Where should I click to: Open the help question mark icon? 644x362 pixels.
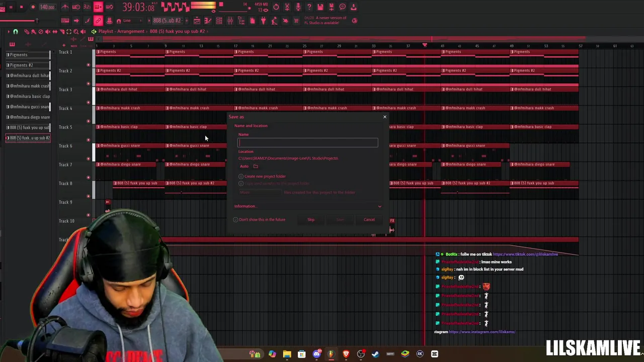coord(309,7)
